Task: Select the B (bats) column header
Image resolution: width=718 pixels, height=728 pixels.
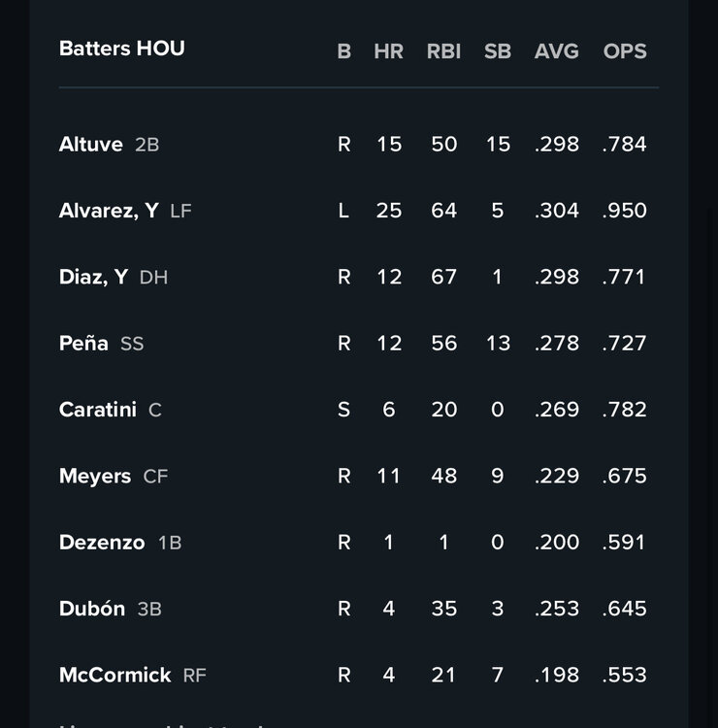Action: pos(343,51)
